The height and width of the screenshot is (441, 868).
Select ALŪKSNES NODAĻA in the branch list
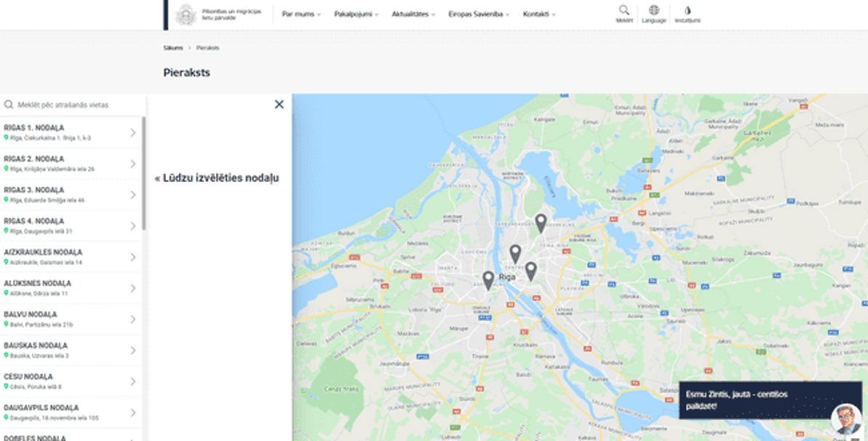(71, 288)
